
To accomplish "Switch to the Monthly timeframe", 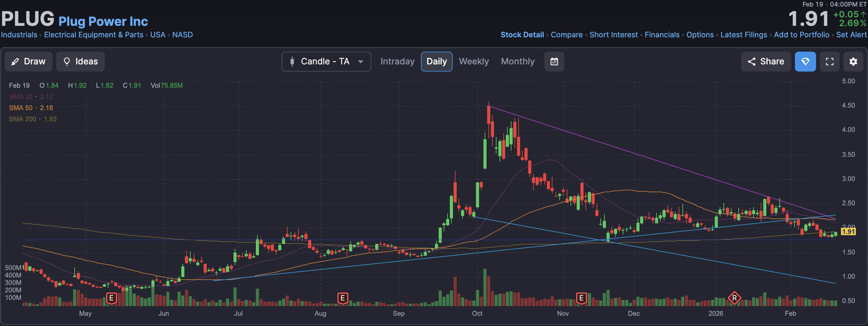I will coord(518,61).
